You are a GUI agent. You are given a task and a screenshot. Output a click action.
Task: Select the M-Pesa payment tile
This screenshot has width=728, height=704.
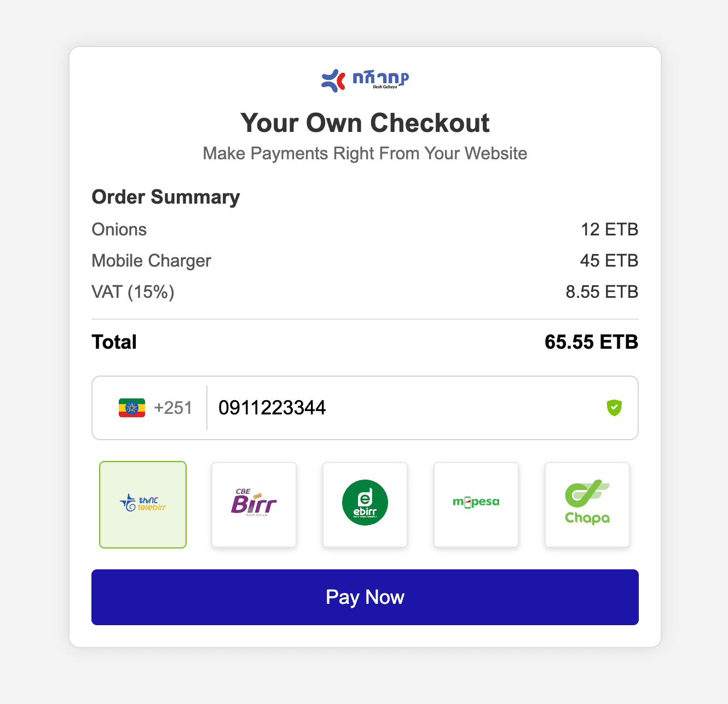[476, 504]
